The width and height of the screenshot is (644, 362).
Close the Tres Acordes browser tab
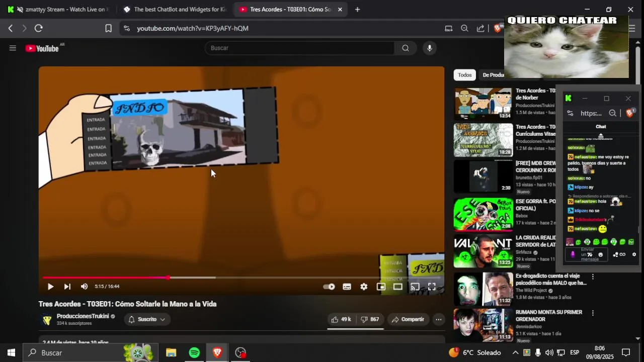(x=340, y=10)
